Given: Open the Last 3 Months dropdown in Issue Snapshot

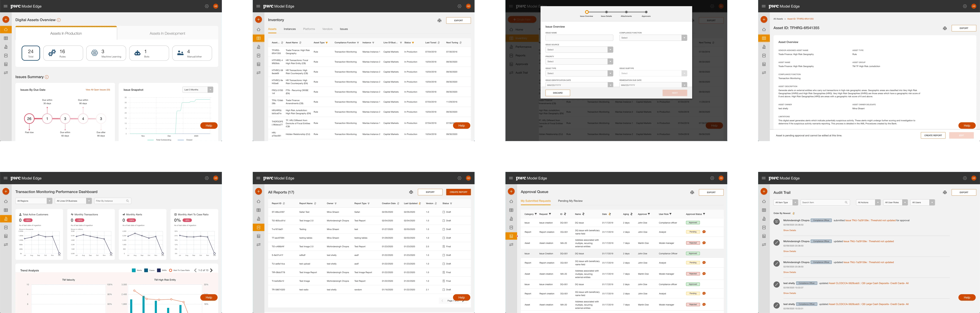Looking at the screenshot, I should click(x=198, y=90).
